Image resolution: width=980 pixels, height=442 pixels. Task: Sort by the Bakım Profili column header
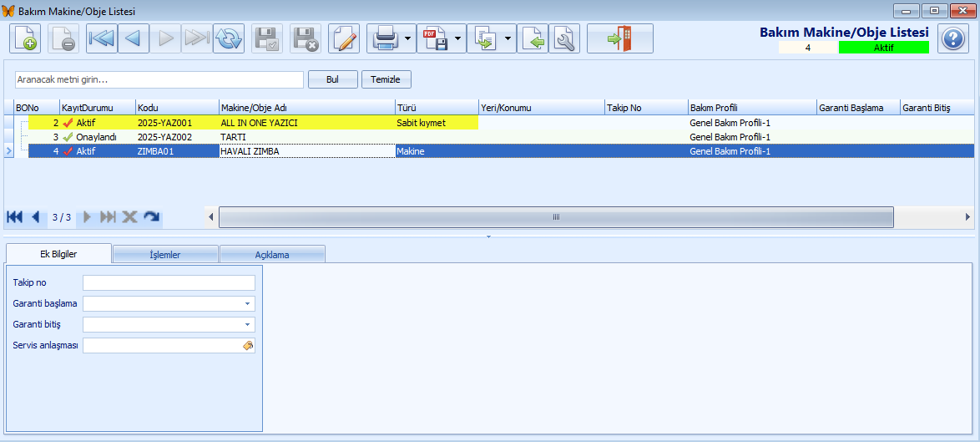(752, 108)
